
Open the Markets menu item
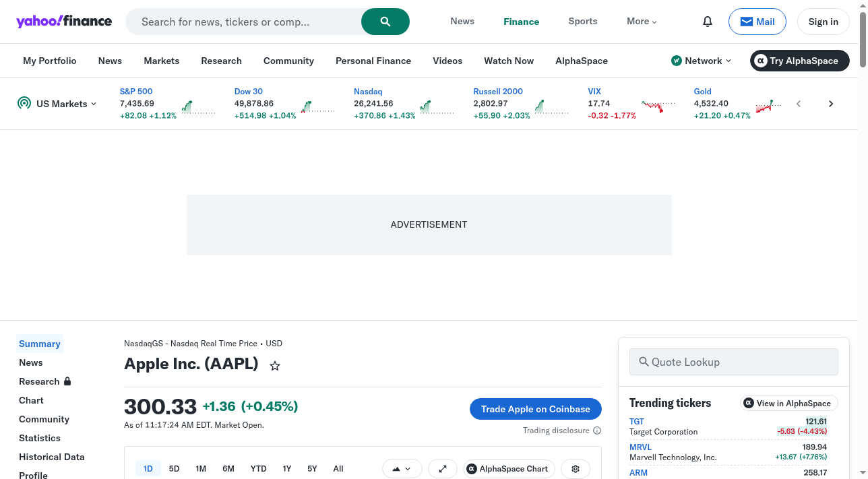[162, 61]
